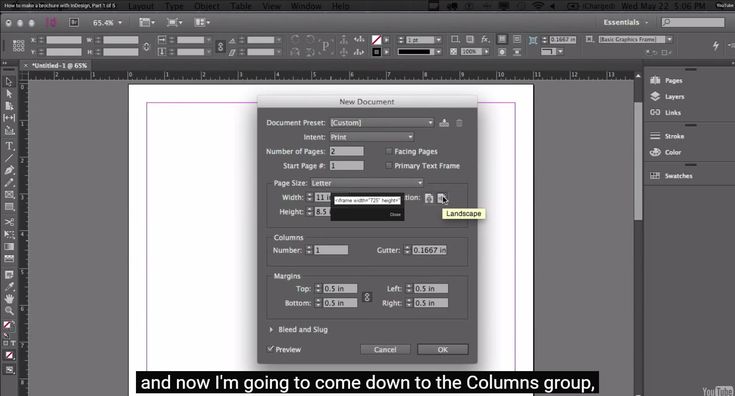Enable the Primary Text Frame checkbox
The image size is (735, 396).
point(389,165)
